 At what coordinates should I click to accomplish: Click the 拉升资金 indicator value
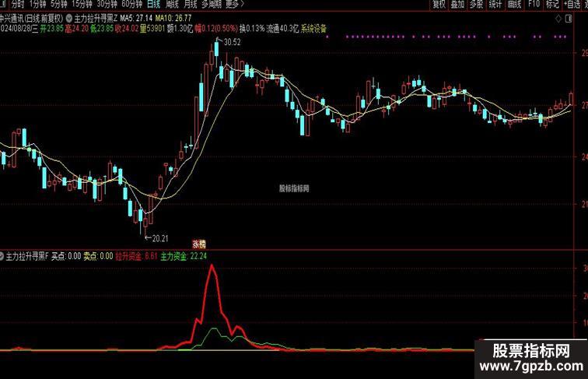[136, 256]
